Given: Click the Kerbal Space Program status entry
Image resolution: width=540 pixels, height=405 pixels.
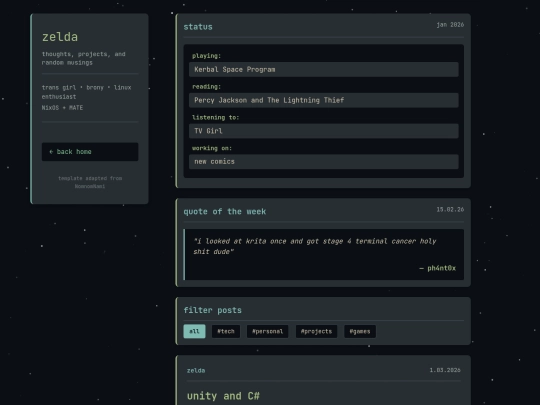Looking at the screenshot, I should click(x=324, y=70).
